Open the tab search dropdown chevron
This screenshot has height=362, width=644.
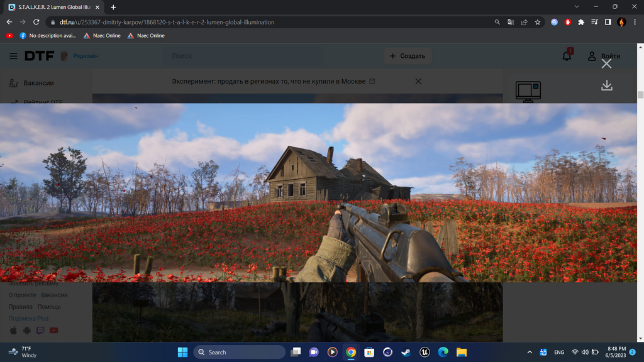(x=577, y=6)
